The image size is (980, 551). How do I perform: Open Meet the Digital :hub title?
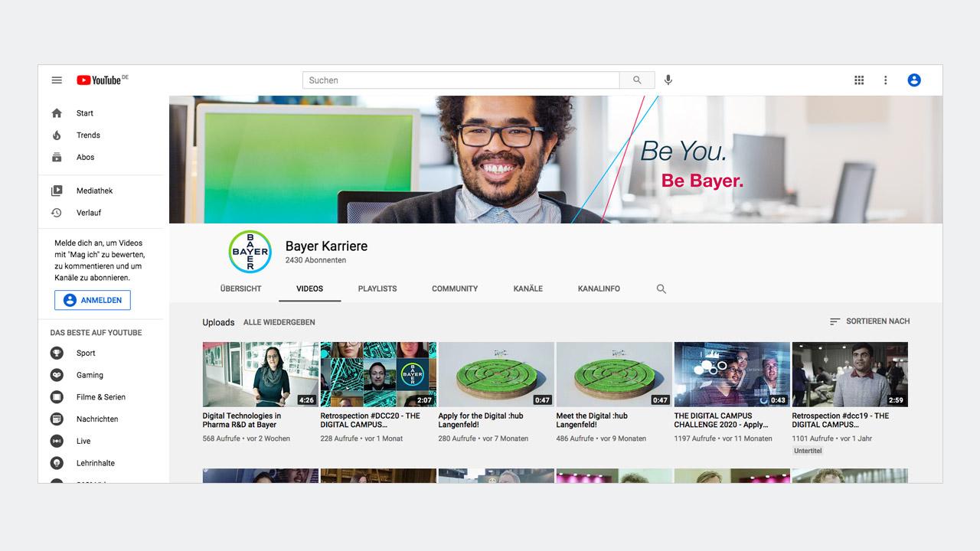(592, 420)
